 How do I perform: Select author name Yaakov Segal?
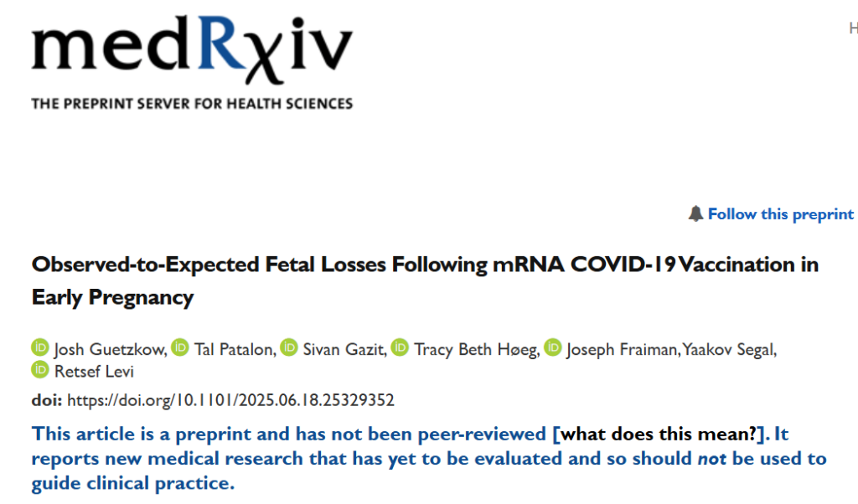tap(727, 348)
